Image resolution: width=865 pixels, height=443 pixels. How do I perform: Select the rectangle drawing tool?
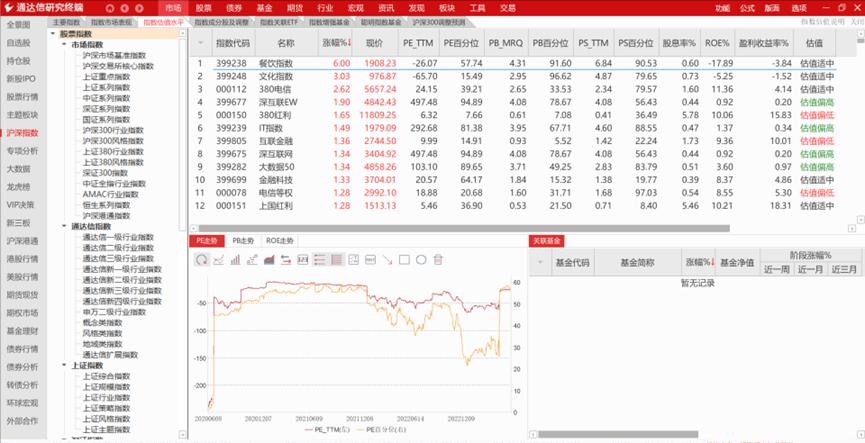pyautogui.click(x=404, y=260)
